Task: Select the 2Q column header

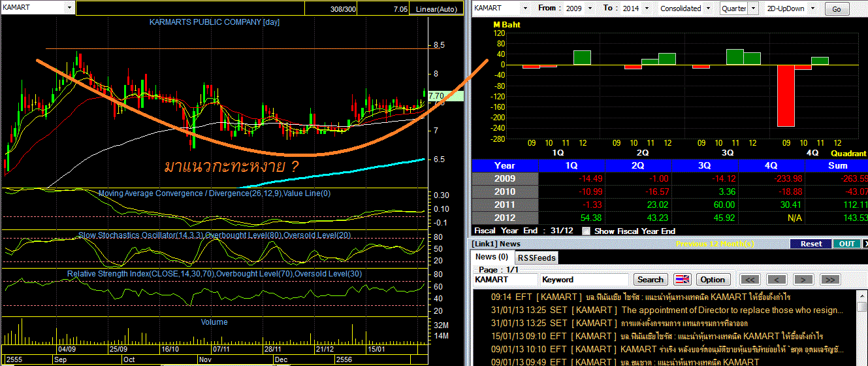Action: point(637,165)
